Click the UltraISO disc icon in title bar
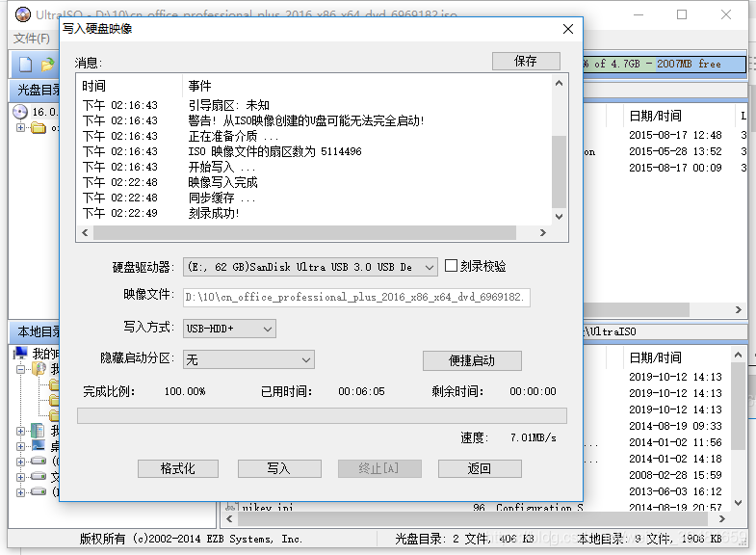This screenshot has height=555, width=756. pos(23,14)
